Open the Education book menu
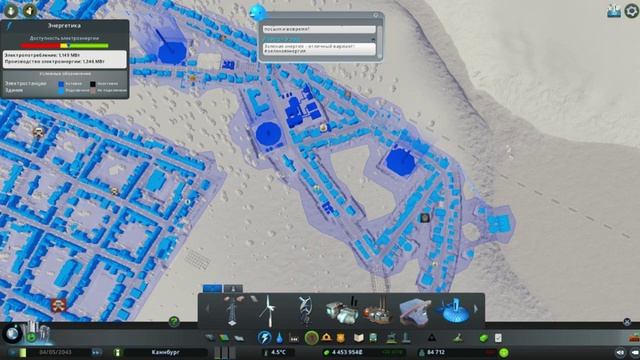 (359, 338)
